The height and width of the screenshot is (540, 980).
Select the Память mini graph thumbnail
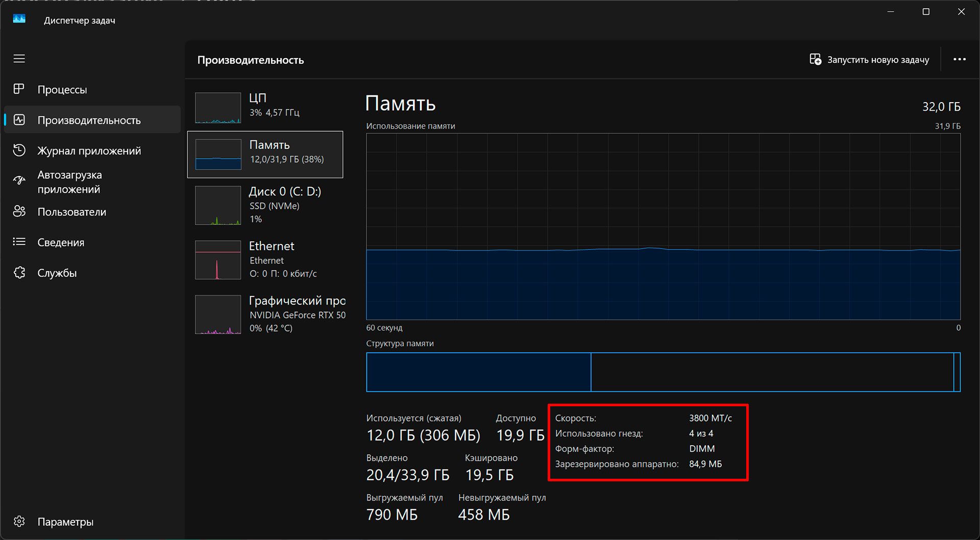point(218,154)
